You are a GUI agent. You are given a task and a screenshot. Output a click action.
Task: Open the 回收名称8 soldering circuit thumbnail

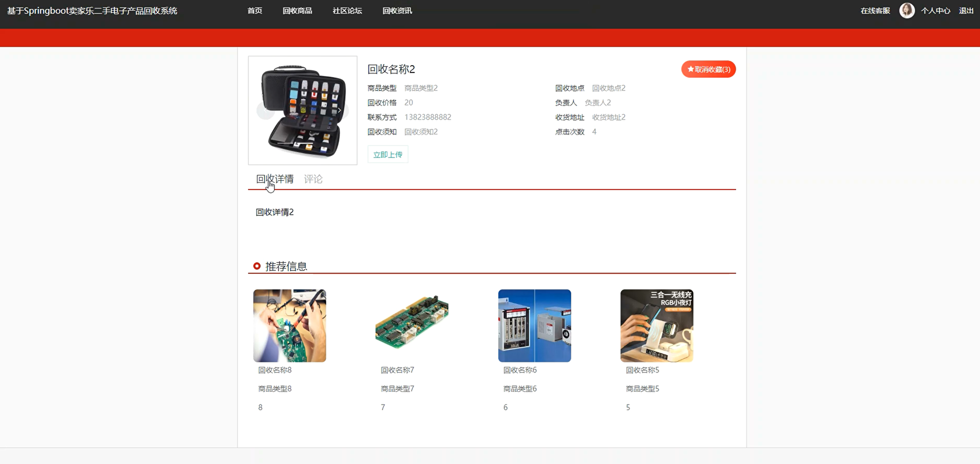pos(290,326)
